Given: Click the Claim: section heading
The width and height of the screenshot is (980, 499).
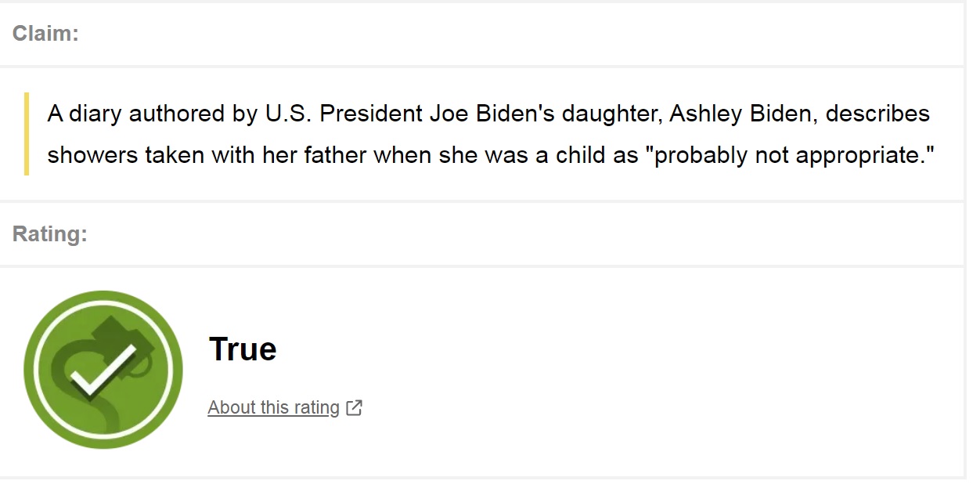Looking at the screenshot, I should 45,34.
